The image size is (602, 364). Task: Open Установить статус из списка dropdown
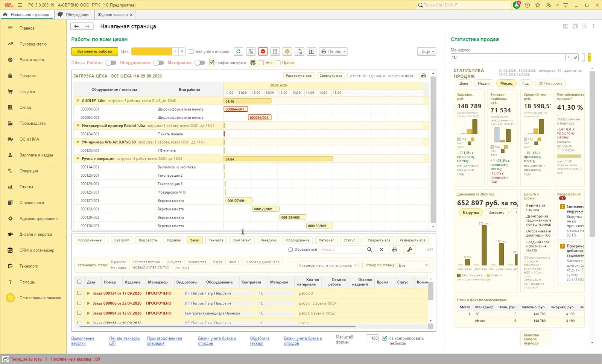tap(328, 265)
